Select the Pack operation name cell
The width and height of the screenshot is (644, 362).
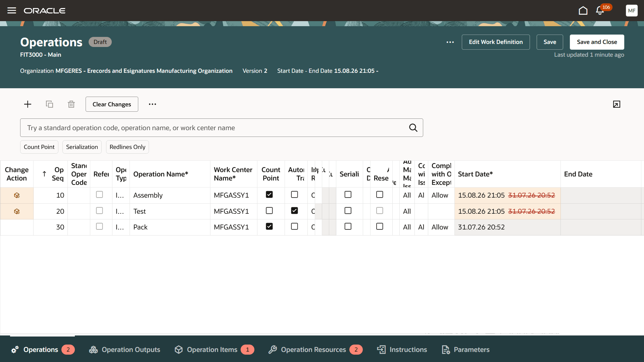click(x=170, y=227)
